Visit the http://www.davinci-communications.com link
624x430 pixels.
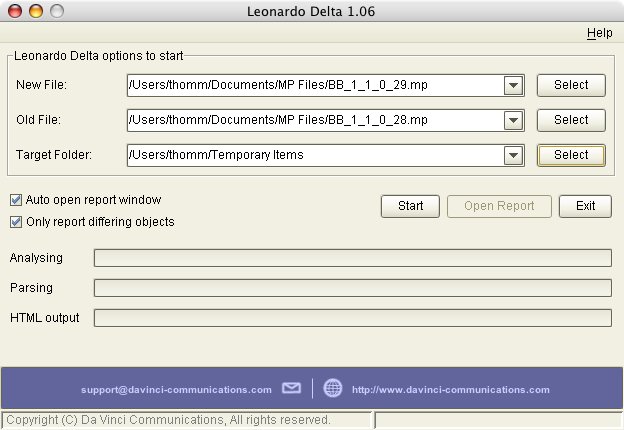451,390
